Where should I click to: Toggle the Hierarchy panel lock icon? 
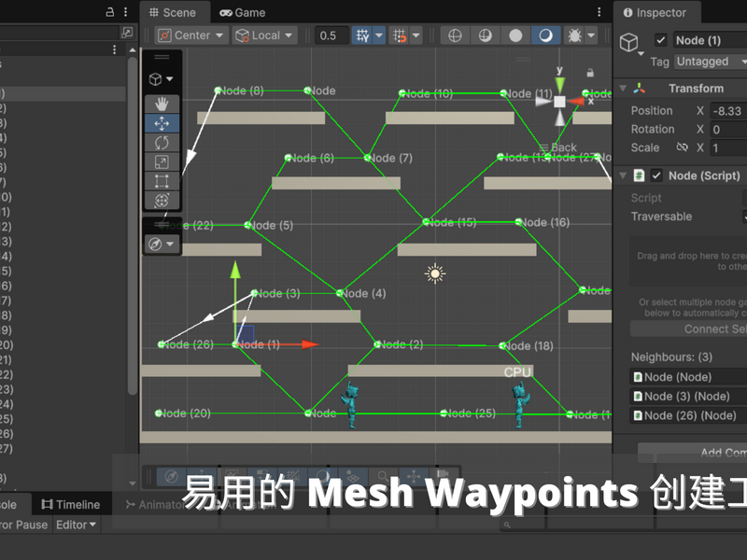(x=109, y=12)
